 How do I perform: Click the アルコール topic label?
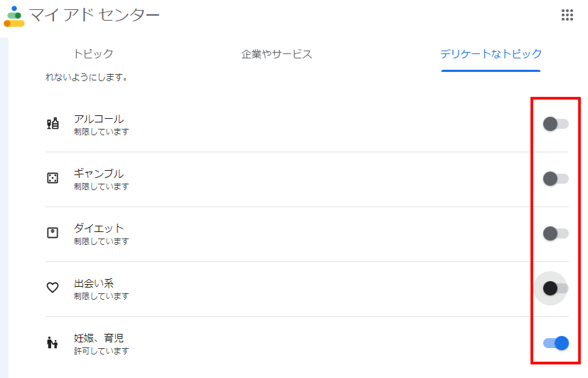pyautogui.click(x=99, y=119)
